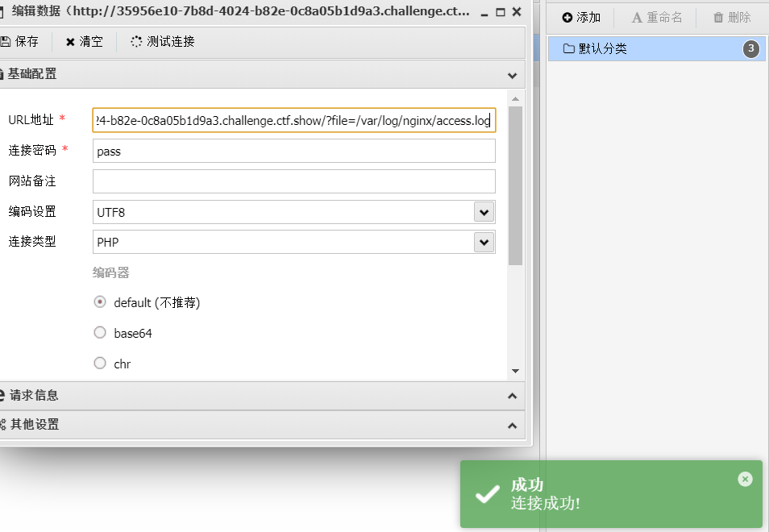769x532 pixels.
Task: Select the default (不推荐) encoder radio
Action: tap(100, 302)
